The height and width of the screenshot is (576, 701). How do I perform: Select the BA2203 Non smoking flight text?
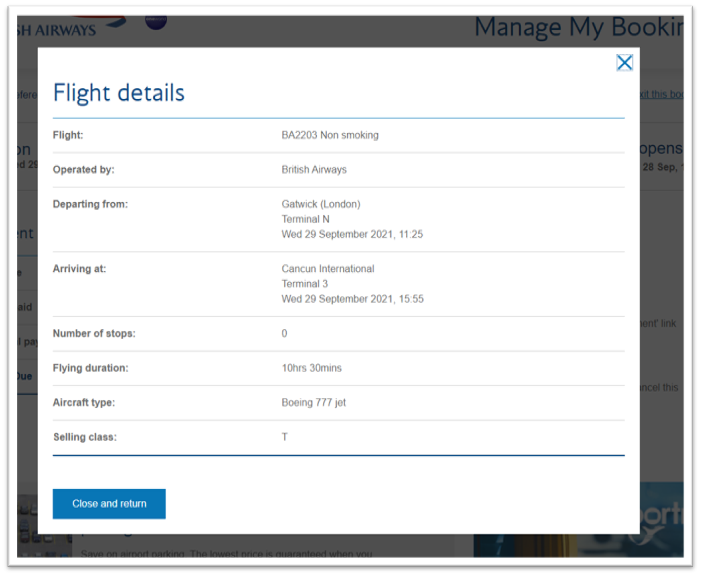click(x=330, y=135)
